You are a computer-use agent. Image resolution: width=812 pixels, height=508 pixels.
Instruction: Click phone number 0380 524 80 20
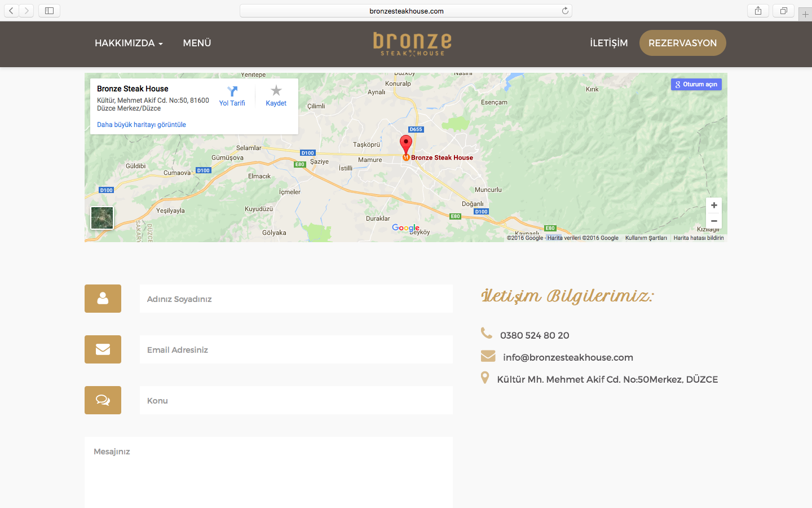tap(535, 335)
